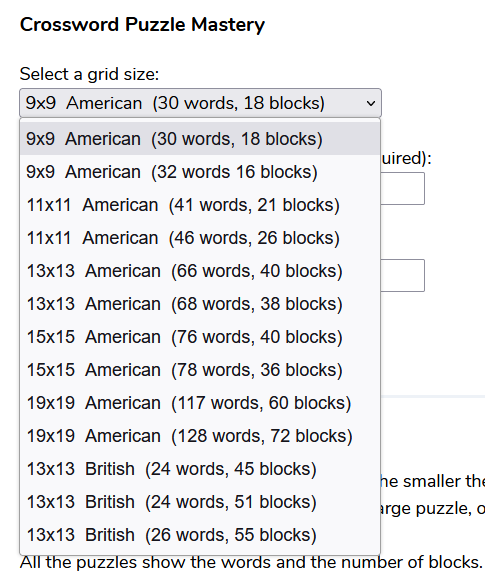Choose 13x13 American 66 words, 40 blocks
485x582 pixels.
200,271
